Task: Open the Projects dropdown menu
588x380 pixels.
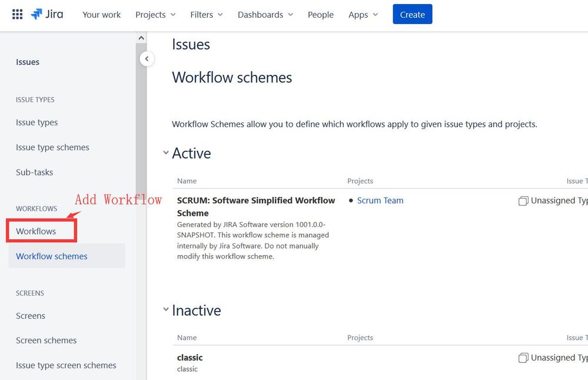Action: (155, 15)
